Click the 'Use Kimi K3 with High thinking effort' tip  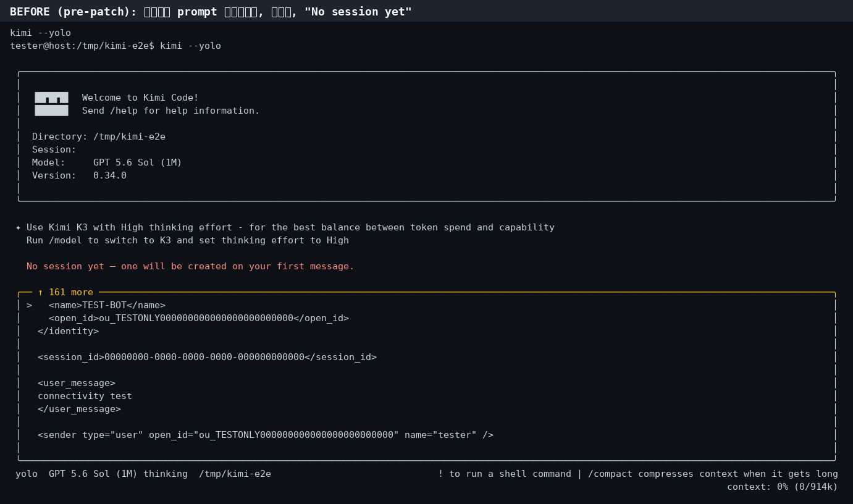290,227
